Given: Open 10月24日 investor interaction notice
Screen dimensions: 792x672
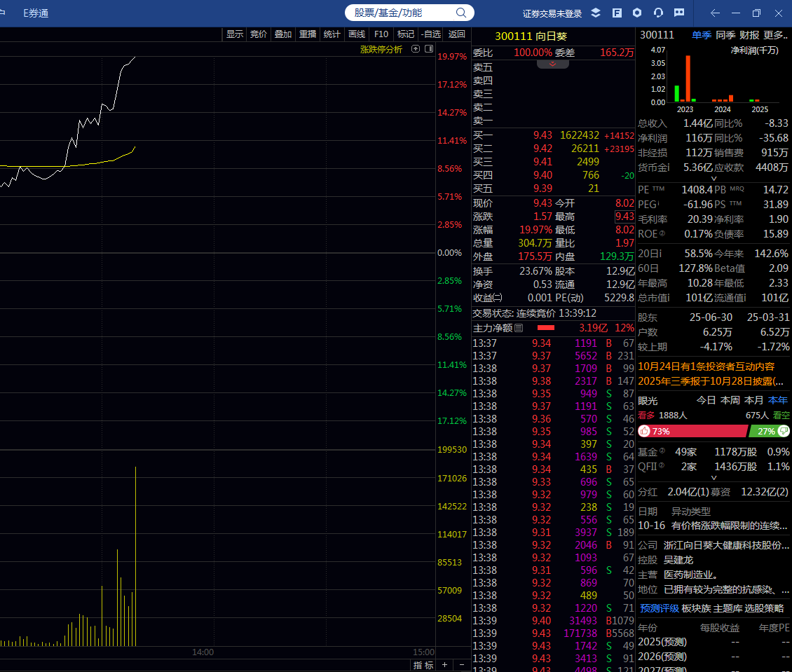Looking at the screenshot, I should point(706,366).
